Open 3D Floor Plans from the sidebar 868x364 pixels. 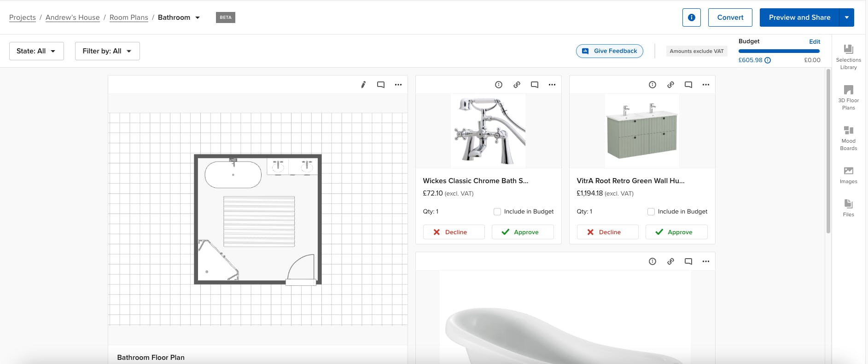(848, 98)
